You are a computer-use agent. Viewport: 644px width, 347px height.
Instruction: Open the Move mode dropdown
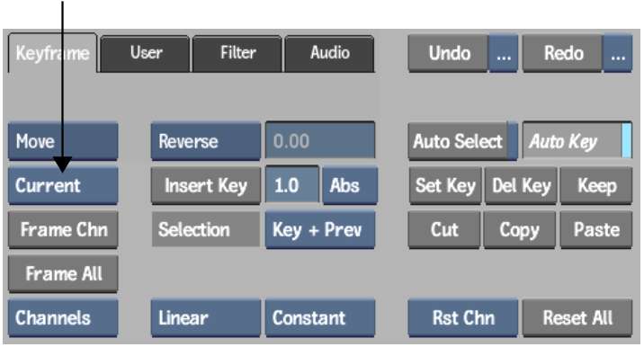pos(63,141)
